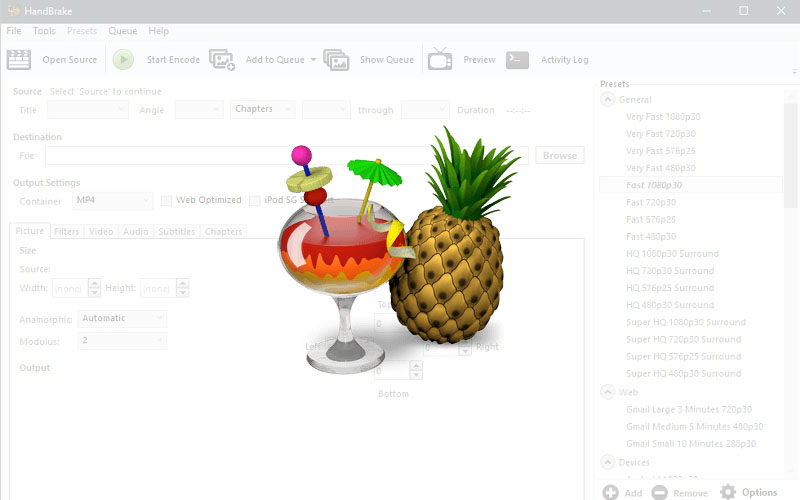This screenshot has width=800, height=500.
Task: Open the Options gear icon
Action: [x=728, y=492]
